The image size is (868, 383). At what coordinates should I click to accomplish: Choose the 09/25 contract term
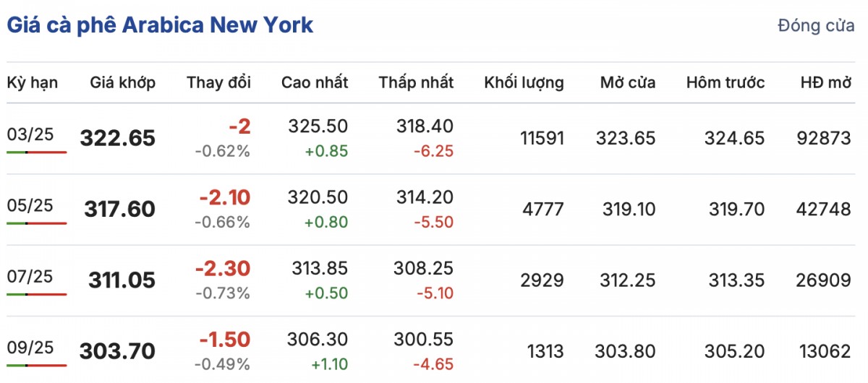click(x=30, y=347)
